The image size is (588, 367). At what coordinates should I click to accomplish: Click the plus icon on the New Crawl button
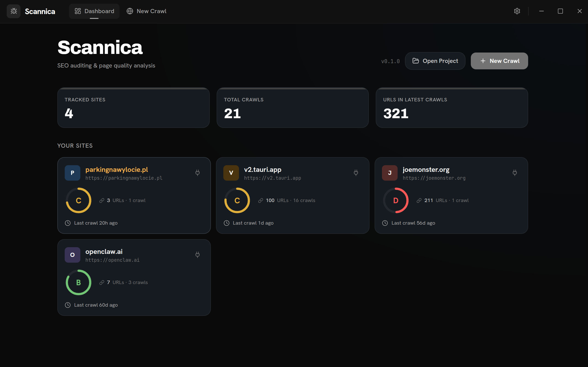483,61
